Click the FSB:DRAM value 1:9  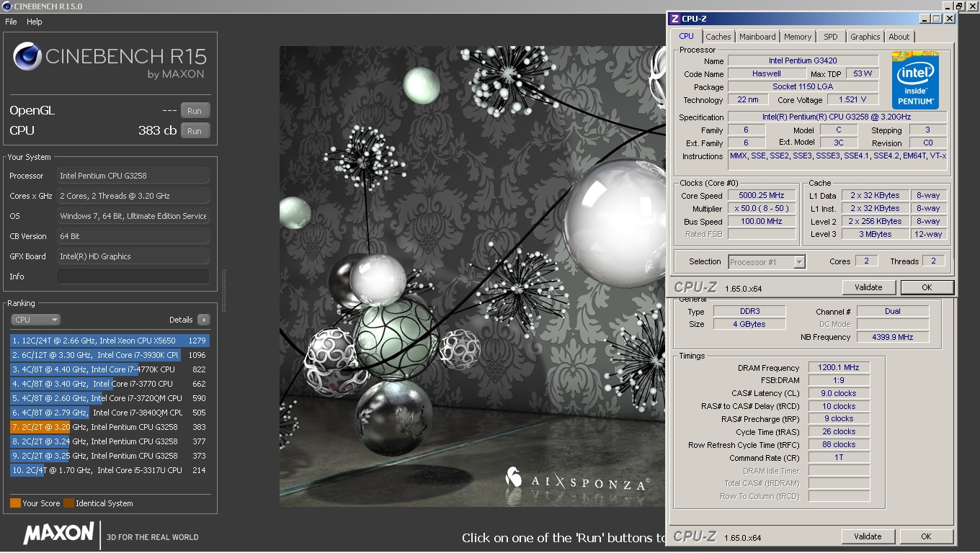839,380
